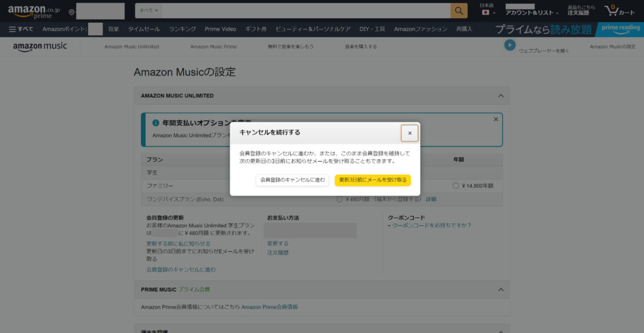This screenshot has height=333, width=644.
Task: Collapse the PRIME MUSIC section
Action: click(x=501, y=290)
